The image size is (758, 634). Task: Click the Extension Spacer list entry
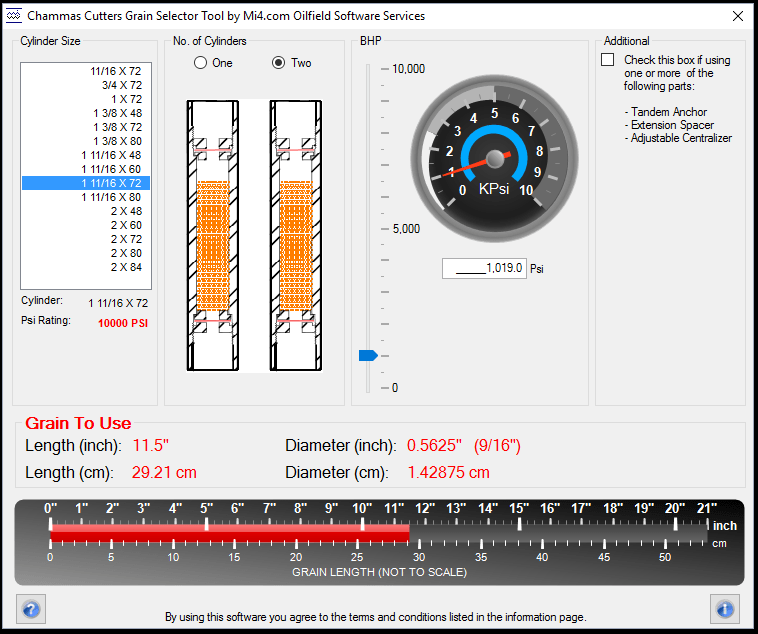pyautogui.click(x=669, y=125)
